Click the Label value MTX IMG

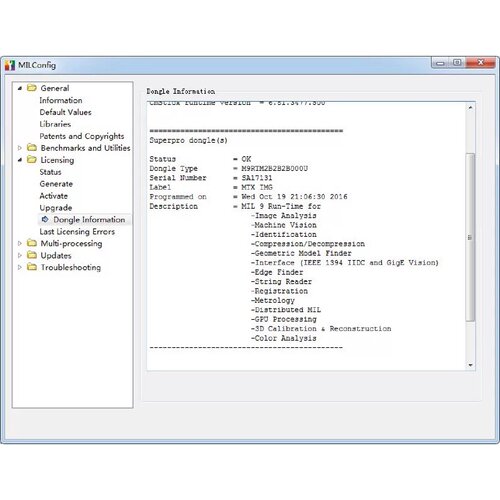click(x=257, y=187)
